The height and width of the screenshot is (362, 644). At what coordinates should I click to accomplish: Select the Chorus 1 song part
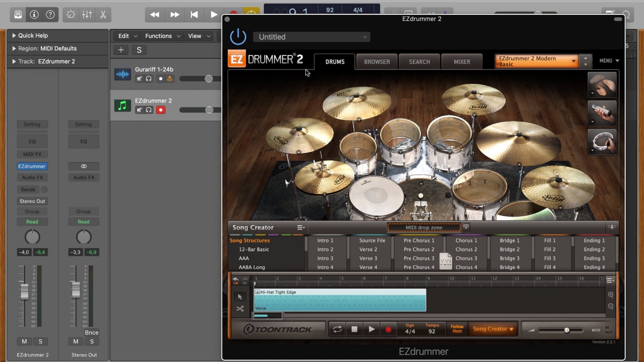coord(466,241)
